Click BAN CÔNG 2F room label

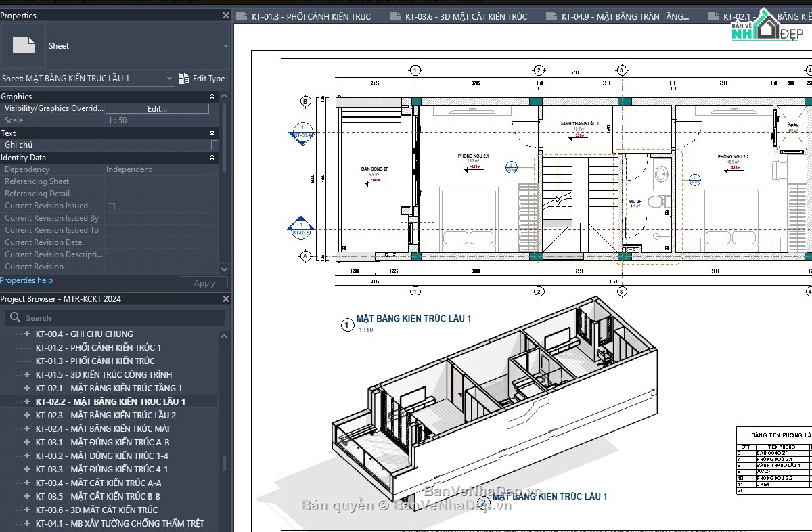374,169
